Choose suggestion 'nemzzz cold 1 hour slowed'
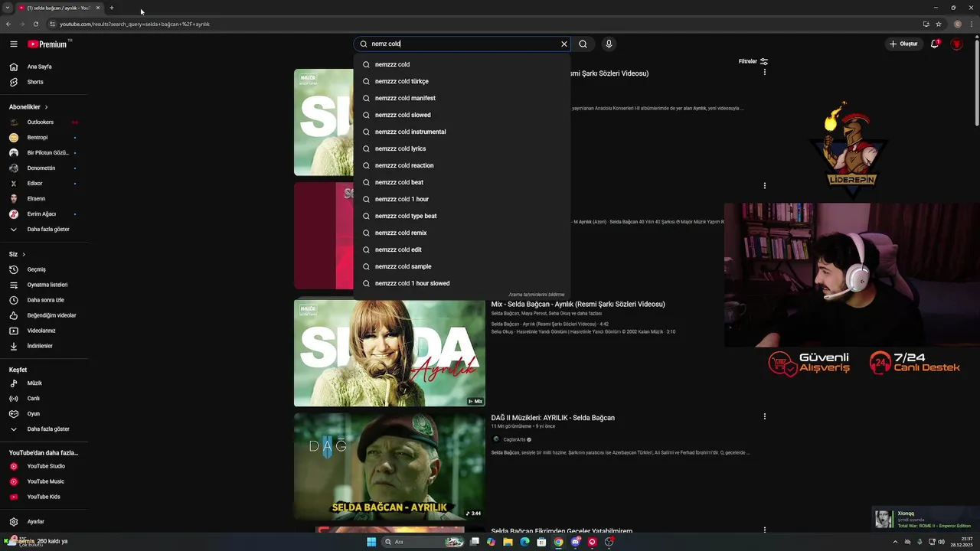The height and width of the screenshot is (551, 980). (x=462, y=283)
